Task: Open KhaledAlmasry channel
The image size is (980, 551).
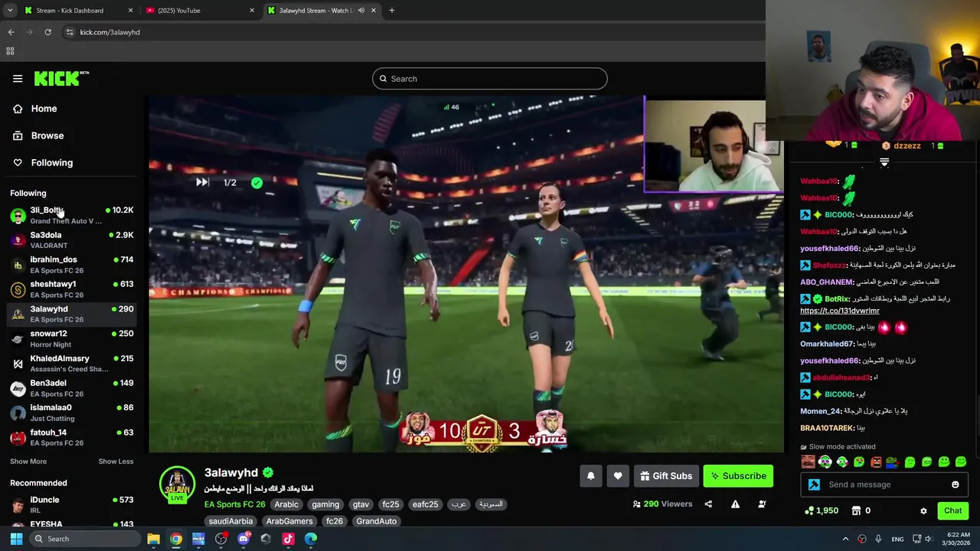Action: click(x=72, y=364)
